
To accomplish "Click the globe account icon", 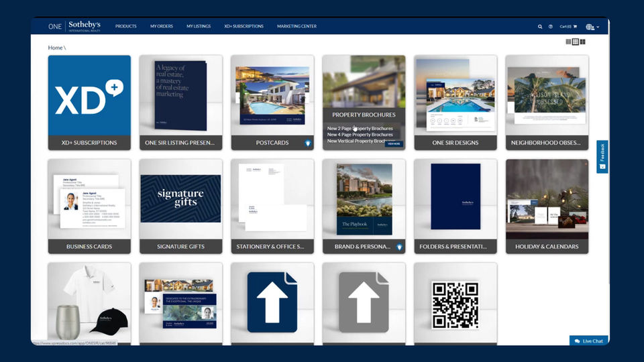I will coord(590,27).
